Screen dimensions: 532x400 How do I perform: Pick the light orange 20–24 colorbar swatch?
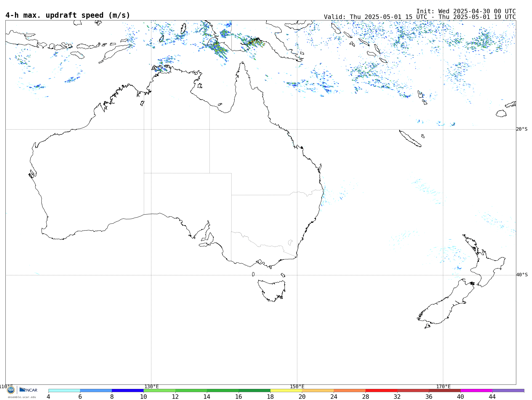click(318, 390)
